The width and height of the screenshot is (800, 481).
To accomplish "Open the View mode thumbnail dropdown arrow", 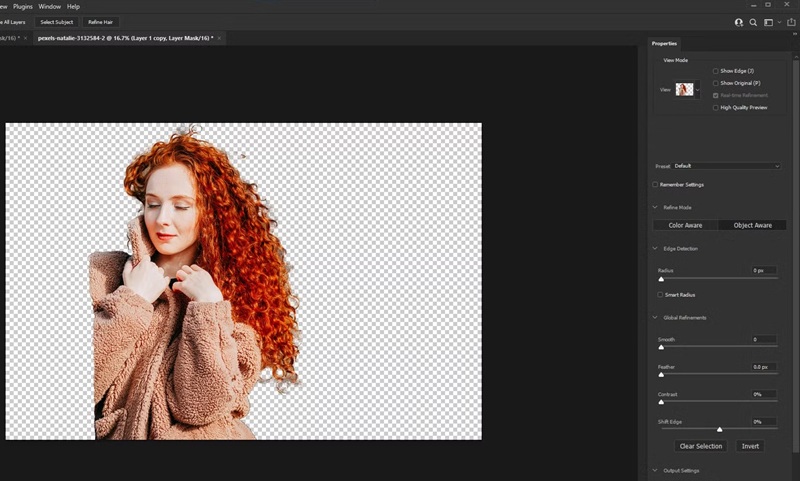I will (697, 90).
